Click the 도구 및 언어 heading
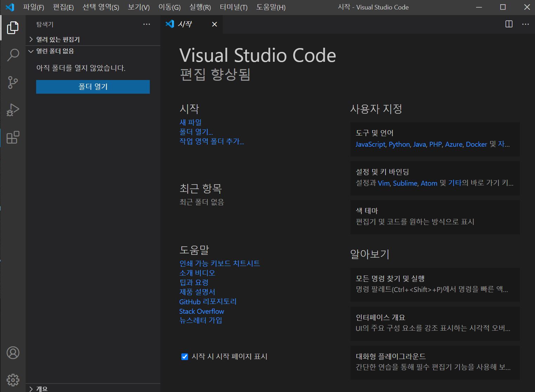This screenshot has width=535, height=392. 375,133
